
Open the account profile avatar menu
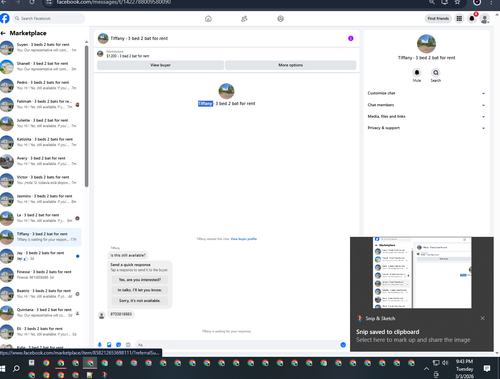coord(485,18)
